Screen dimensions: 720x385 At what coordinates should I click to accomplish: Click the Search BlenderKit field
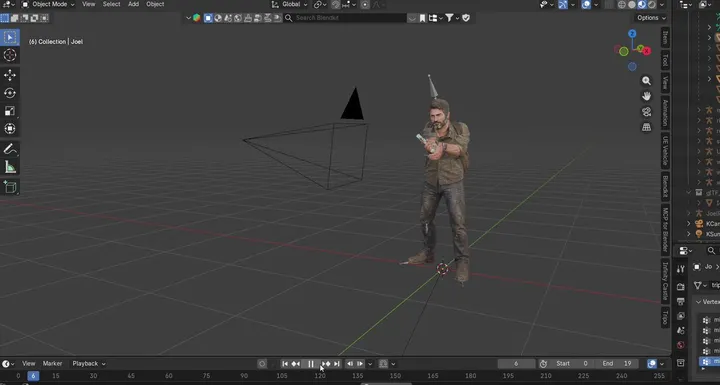[345, 18]
